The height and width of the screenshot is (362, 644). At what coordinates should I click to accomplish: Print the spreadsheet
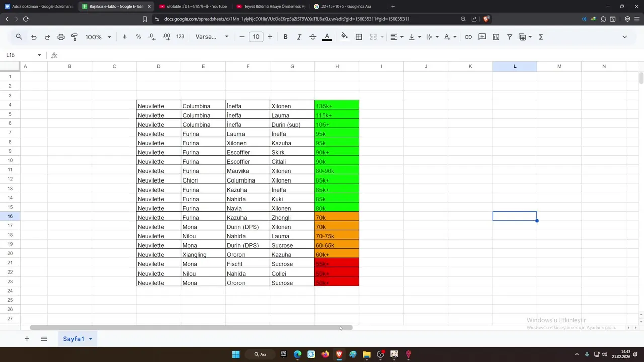point(61,37)
